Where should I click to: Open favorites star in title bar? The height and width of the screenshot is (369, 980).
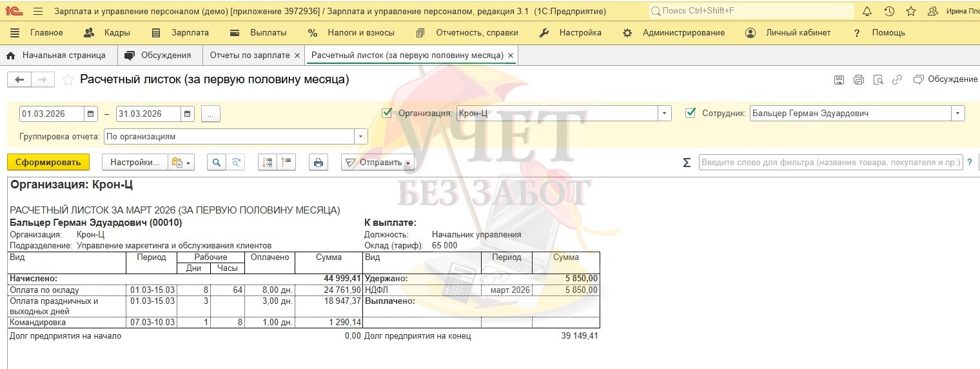pos(911,11)
